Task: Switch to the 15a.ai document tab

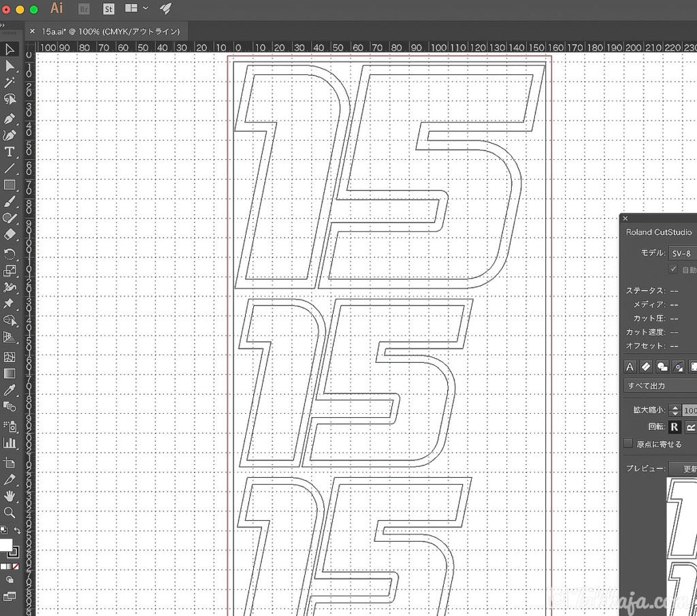Action: 110,31
